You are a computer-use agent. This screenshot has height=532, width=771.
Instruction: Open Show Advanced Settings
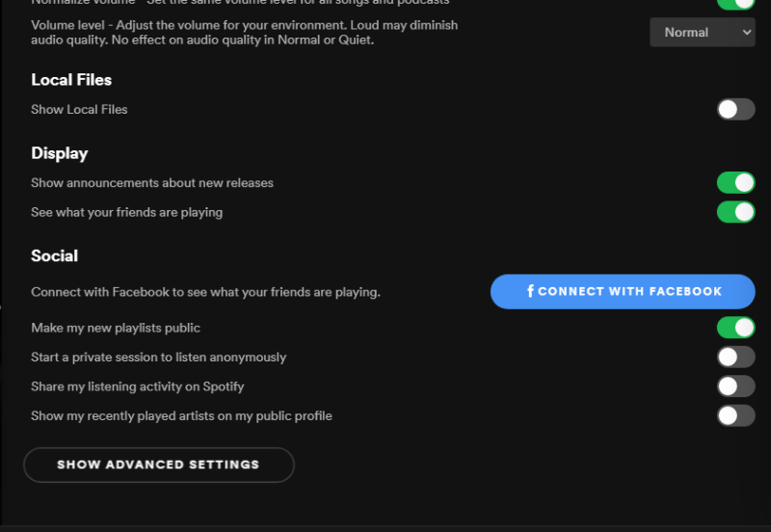click(159, 465)
